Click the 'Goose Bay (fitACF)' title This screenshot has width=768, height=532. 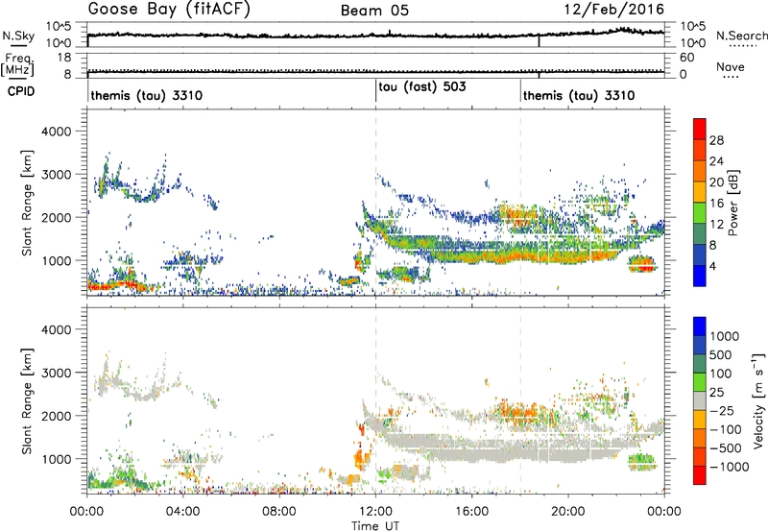169,10
